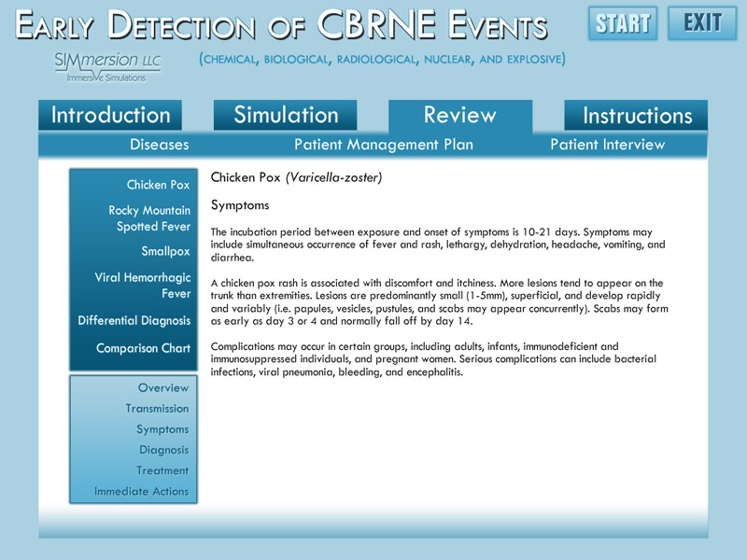Click the 'Symptoms' heading in the content
747x560 pixels.
240,205
